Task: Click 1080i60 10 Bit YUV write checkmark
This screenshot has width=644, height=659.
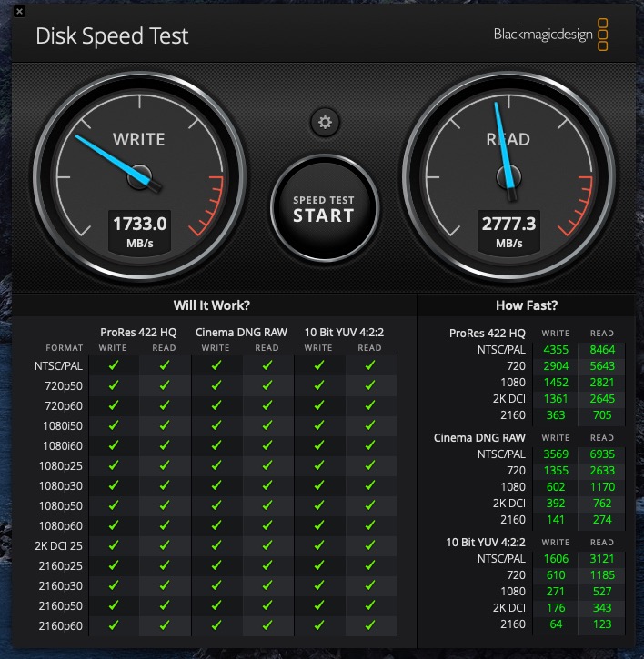Action: (x=319, y=445)
